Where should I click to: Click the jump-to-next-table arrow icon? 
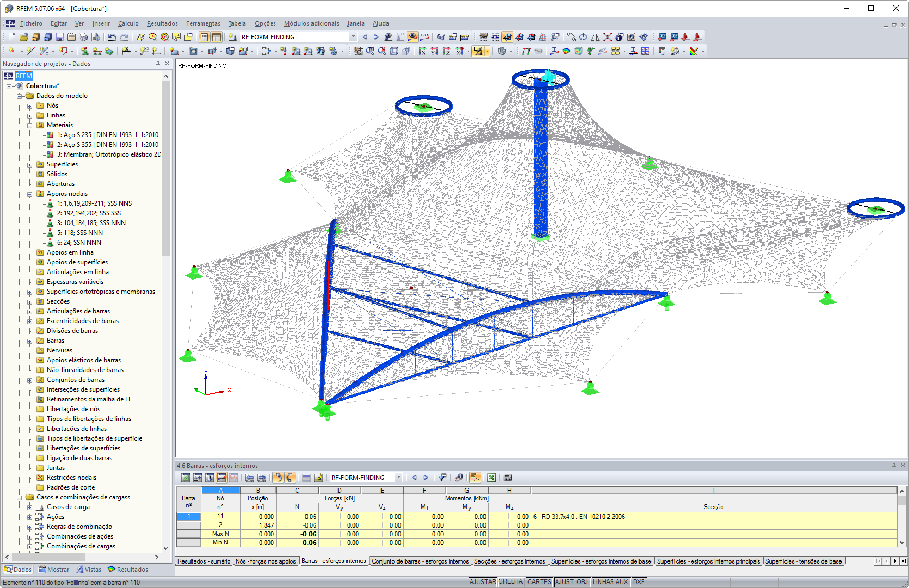[x=262, y=478]
